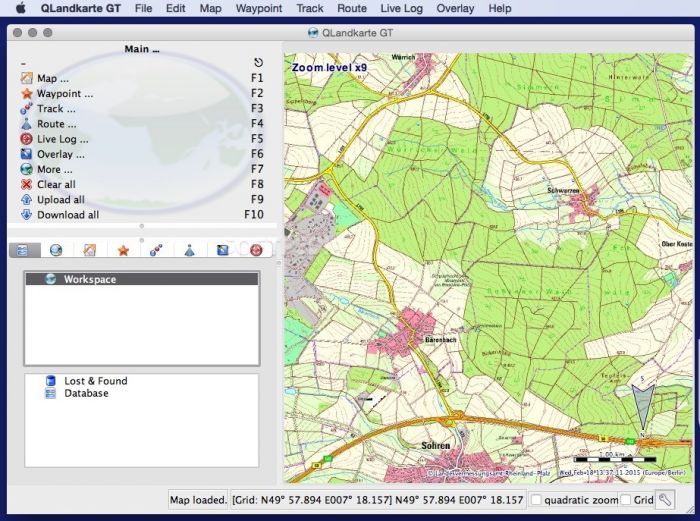The height and width of the screenshot is (521, 700).
Task: Enable the quadratic zoom checkbox
Action: click(536, 500)
